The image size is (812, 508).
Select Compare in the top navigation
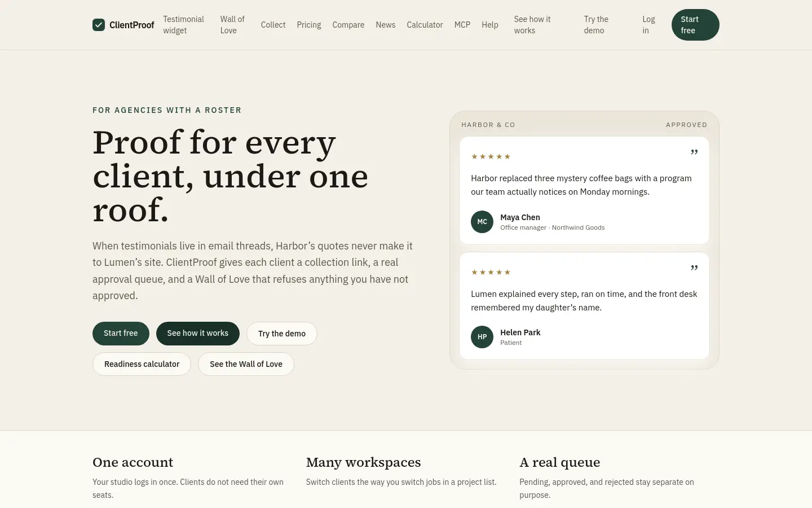[348, 25]
